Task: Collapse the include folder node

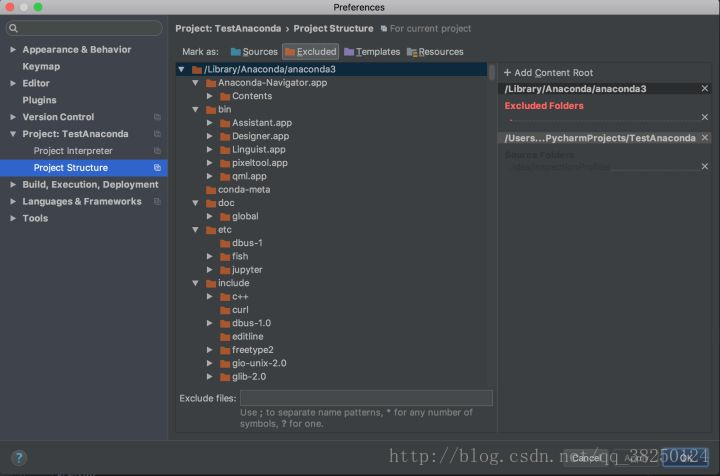Action: pos(196,283)
